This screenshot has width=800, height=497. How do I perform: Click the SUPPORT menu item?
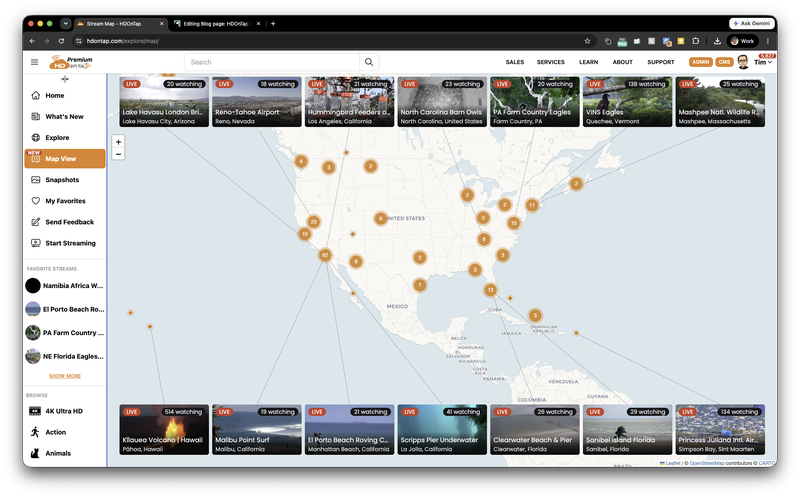coord(661,62)
